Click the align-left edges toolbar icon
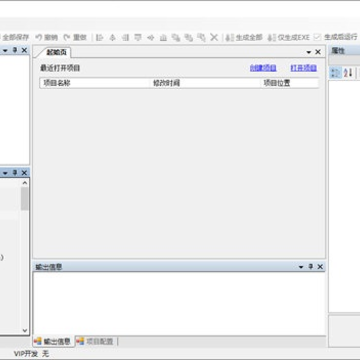Image resolution: width=360 pixels, height=360 pixels. (99, 38)
